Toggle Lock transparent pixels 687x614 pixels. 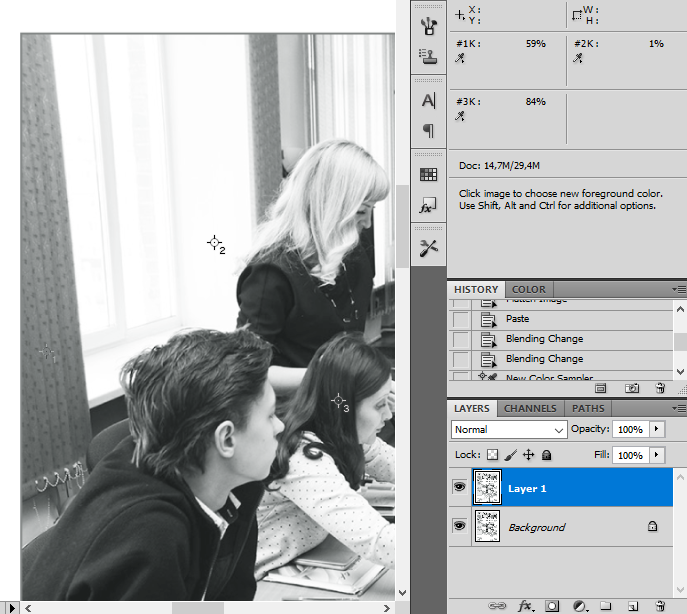pyautogui.click(x=492, y=454)
